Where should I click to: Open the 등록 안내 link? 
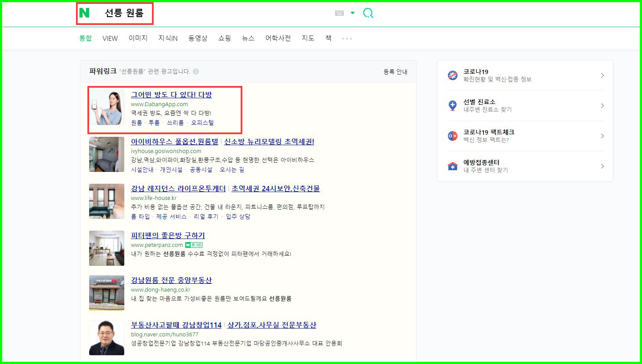(x=395, y=71)
